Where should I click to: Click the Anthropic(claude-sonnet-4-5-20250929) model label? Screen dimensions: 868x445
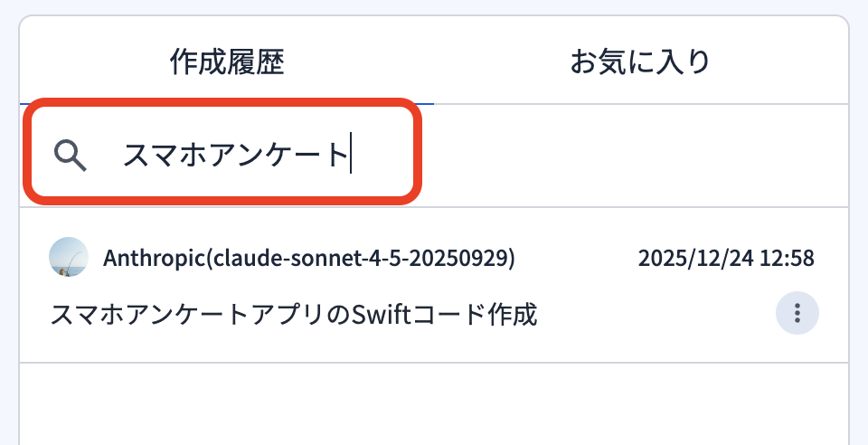(x=309, y=259)
